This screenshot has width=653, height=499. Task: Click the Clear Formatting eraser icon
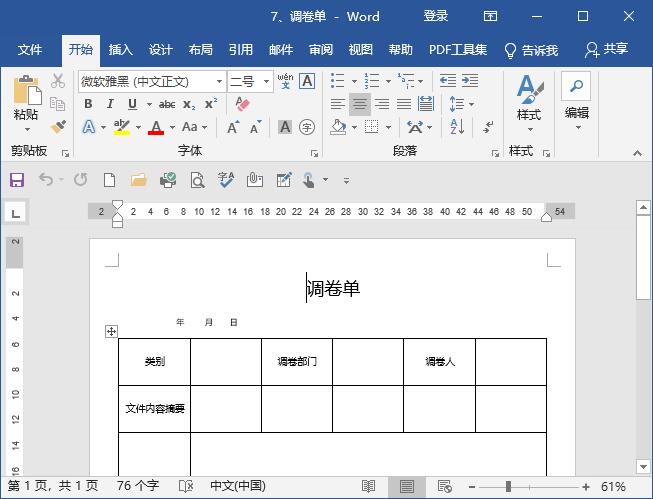coord(242,104)
